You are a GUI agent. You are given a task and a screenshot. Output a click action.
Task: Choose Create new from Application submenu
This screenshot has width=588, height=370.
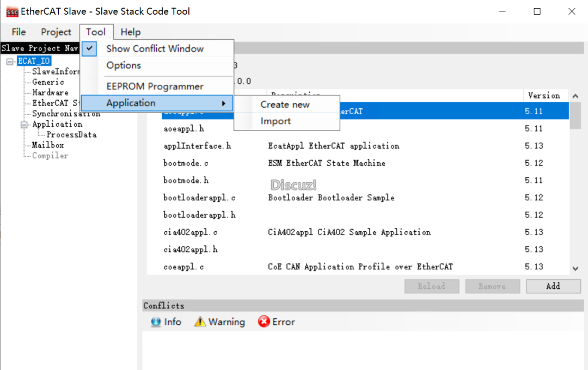pyautogui.click(x=285, y=104)
